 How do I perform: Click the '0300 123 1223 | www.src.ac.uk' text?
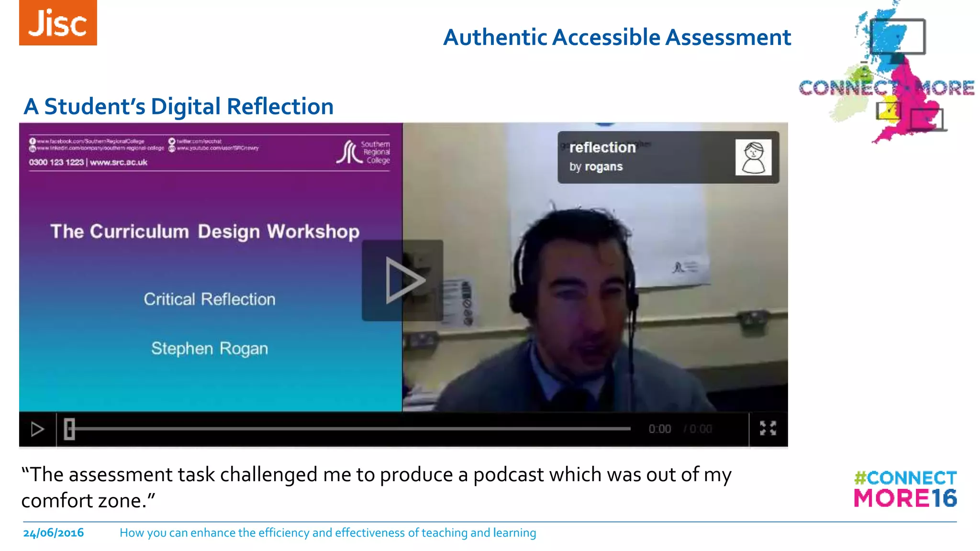88,162
